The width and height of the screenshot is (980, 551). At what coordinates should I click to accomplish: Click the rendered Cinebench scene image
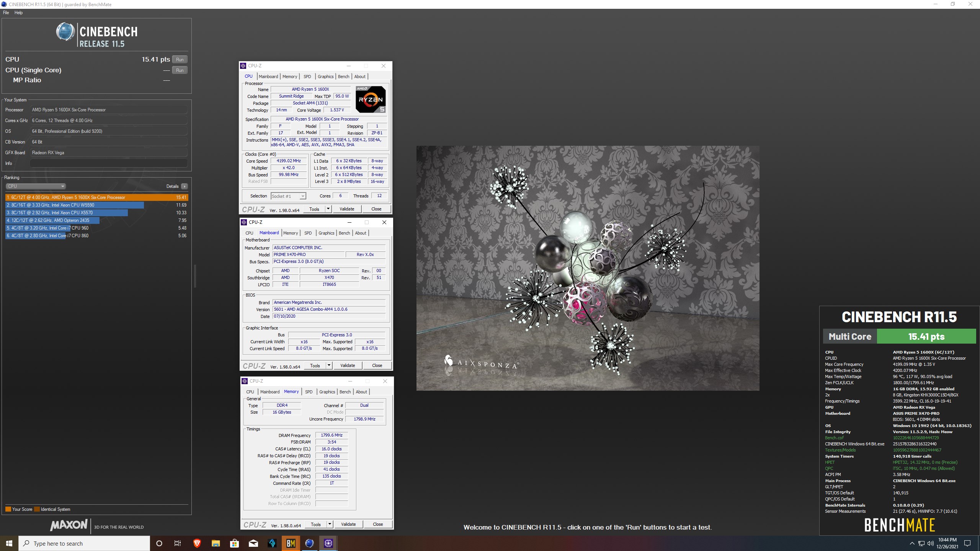pos(588,268)
